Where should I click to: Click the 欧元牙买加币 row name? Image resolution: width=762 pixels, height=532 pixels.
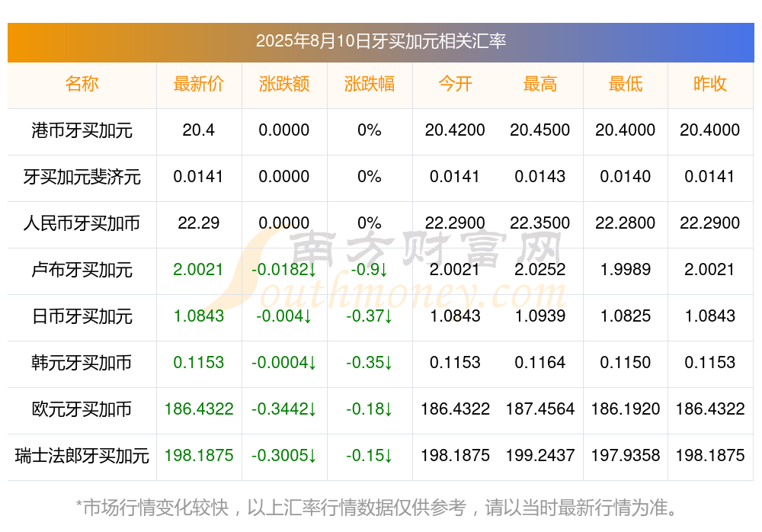[x=82, y=409]
